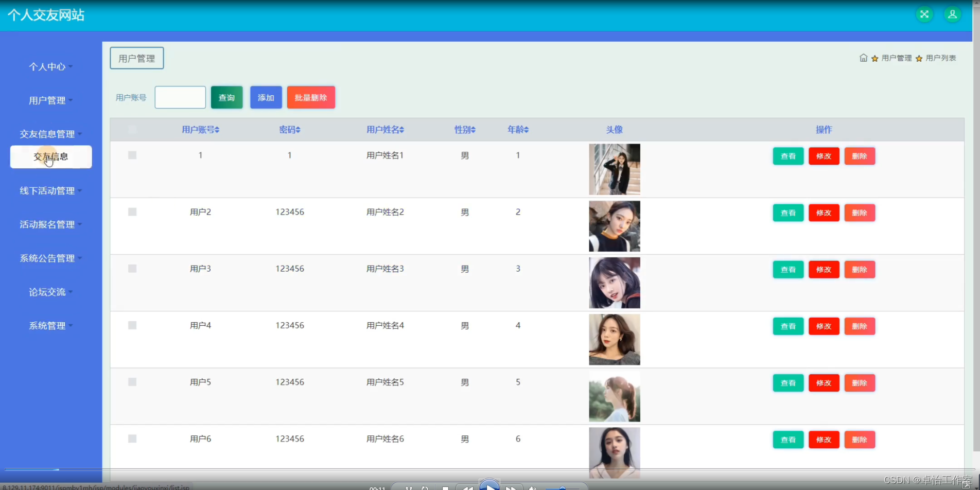Click the fast-forward button in media player

pos(511,487)
